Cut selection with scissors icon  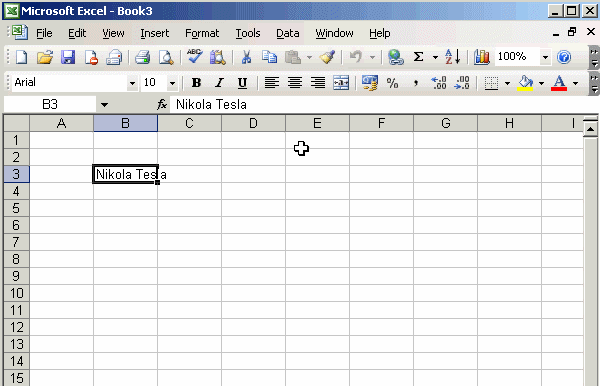tap(246, 57)
